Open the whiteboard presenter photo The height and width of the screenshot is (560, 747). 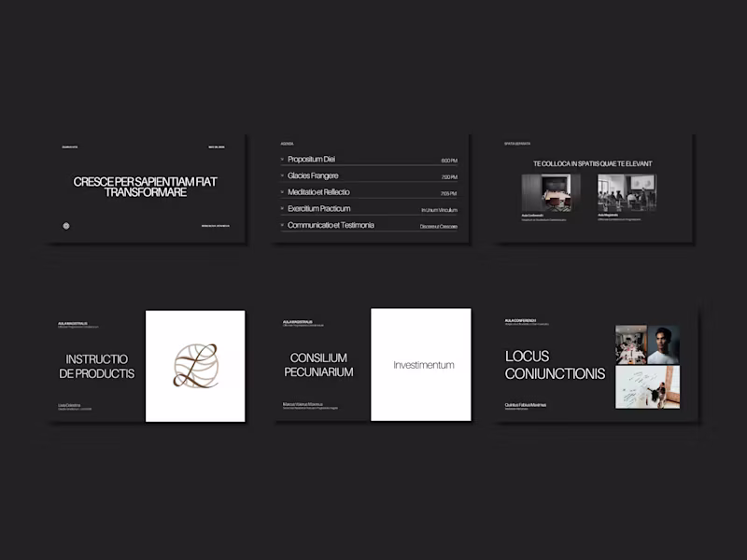(x=648, y=387)
